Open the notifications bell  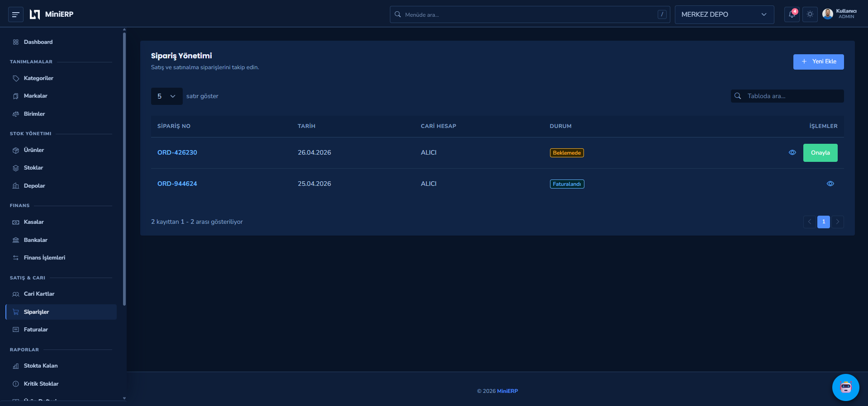792,14
